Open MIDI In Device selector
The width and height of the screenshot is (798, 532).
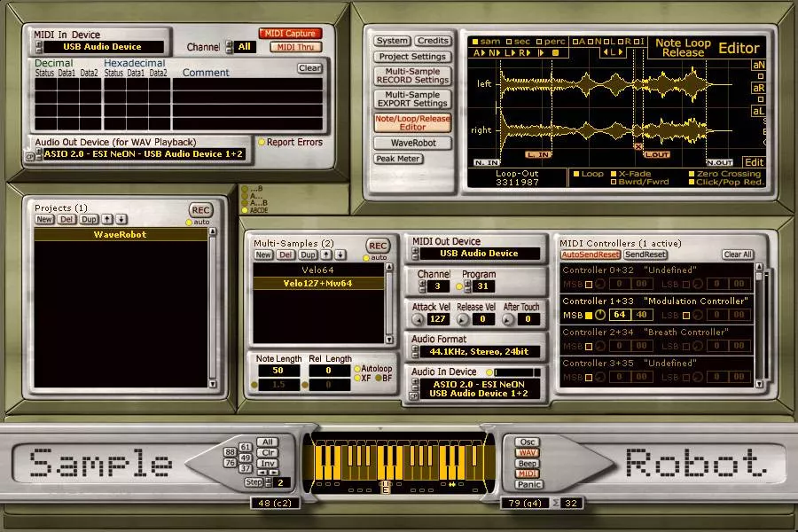[x=104, y=47]
